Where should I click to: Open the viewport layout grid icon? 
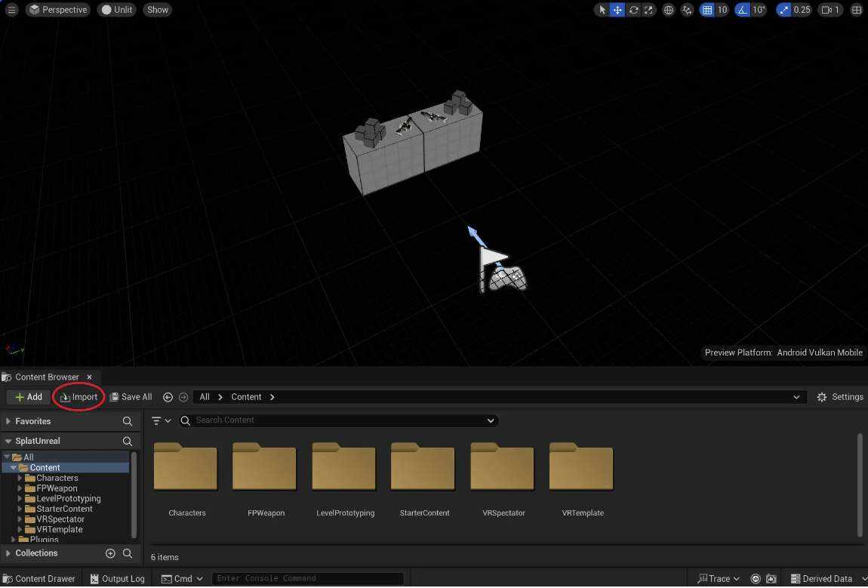(857, 10)
